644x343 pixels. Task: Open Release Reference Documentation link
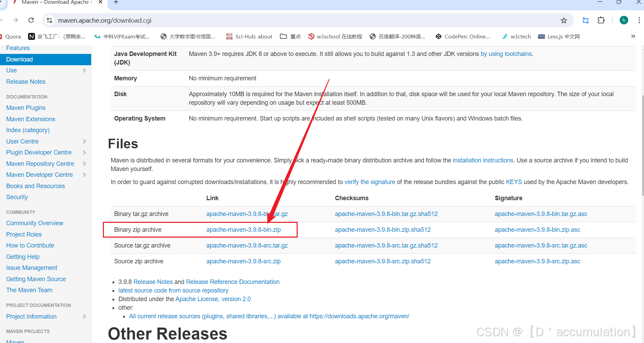(x=233, y=282)
